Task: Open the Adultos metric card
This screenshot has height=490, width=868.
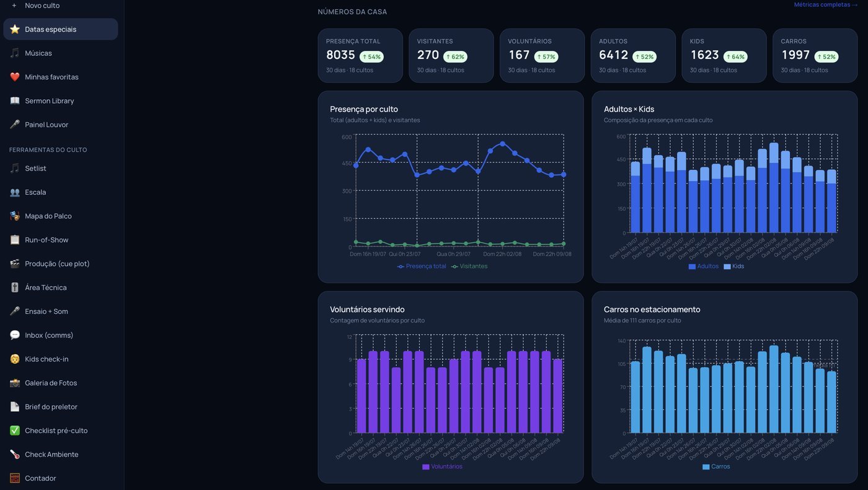Action: coord(633,56)
